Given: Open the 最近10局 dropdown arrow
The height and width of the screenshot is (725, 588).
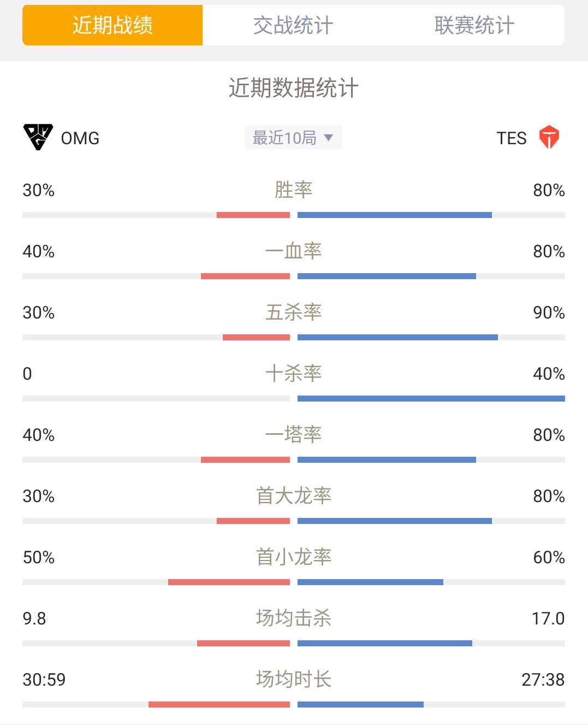Looking at the screenshot, I should click(x=328, y=138).
